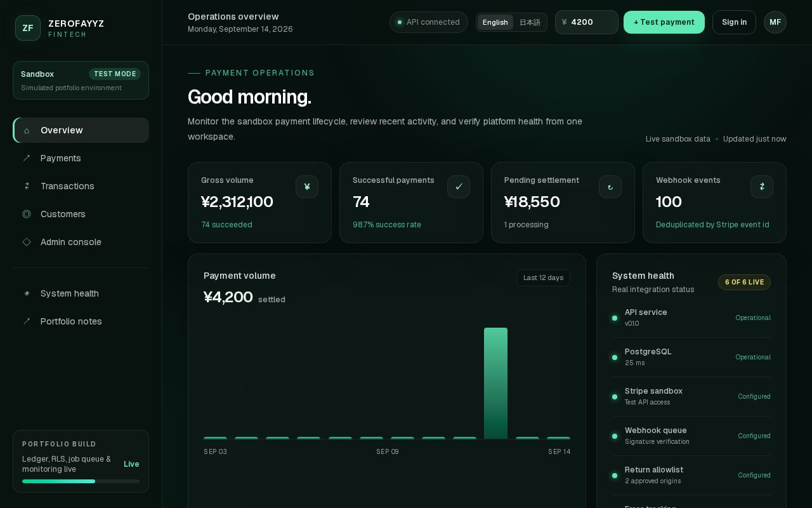
Task: Click the 74 succeeded text
Action: [226, 225]
